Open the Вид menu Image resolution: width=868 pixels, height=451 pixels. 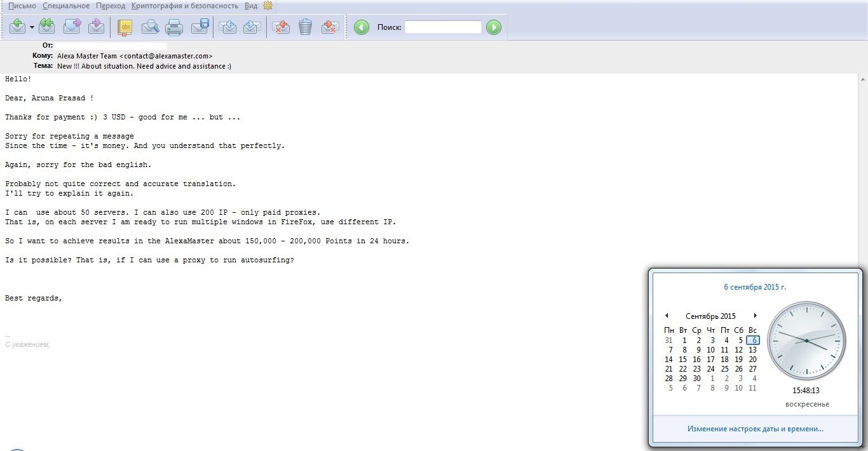point(251,6)
